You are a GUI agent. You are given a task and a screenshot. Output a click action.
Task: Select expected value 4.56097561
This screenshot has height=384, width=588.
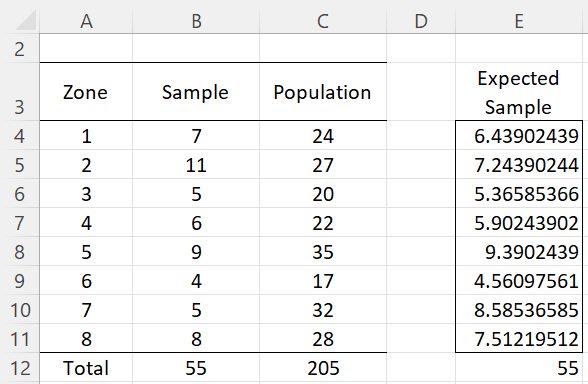coord(519,280)
